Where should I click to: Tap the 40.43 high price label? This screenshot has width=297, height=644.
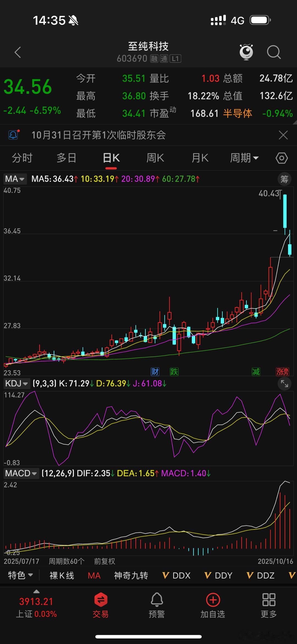coord(269,193)
